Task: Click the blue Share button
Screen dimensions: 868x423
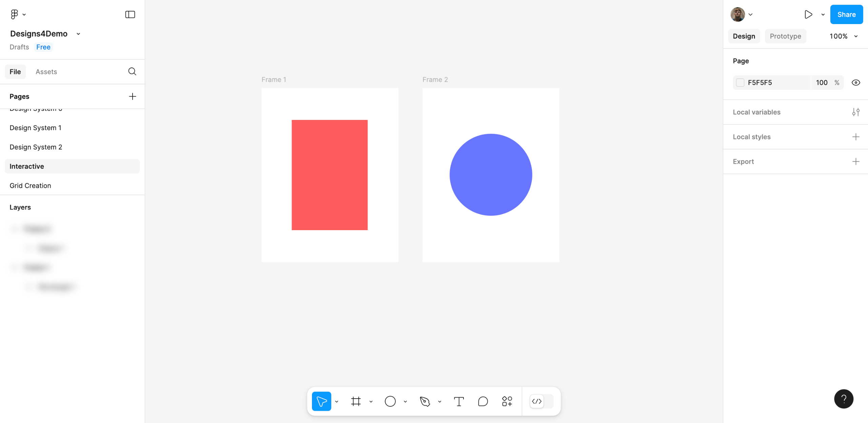Action: (x=846, y=14)
